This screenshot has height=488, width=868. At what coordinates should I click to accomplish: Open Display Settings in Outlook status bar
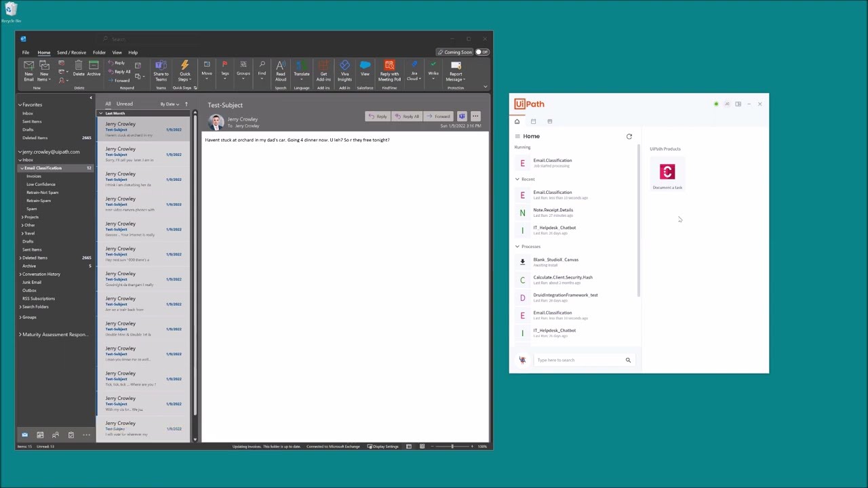383,446
